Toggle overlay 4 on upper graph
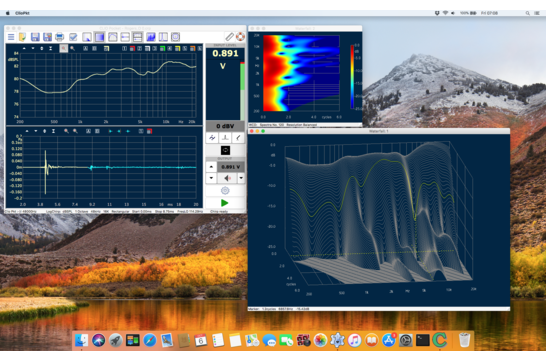The width and height of the screenshot is (546, 360). coord(170,48)
